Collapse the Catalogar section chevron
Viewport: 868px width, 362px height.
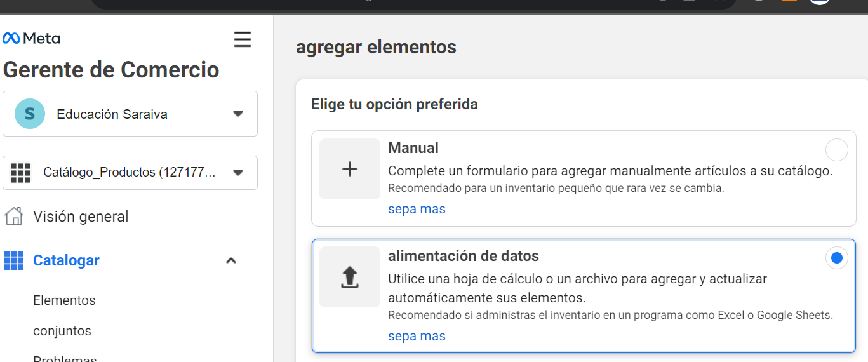click(x=231, y=260)
